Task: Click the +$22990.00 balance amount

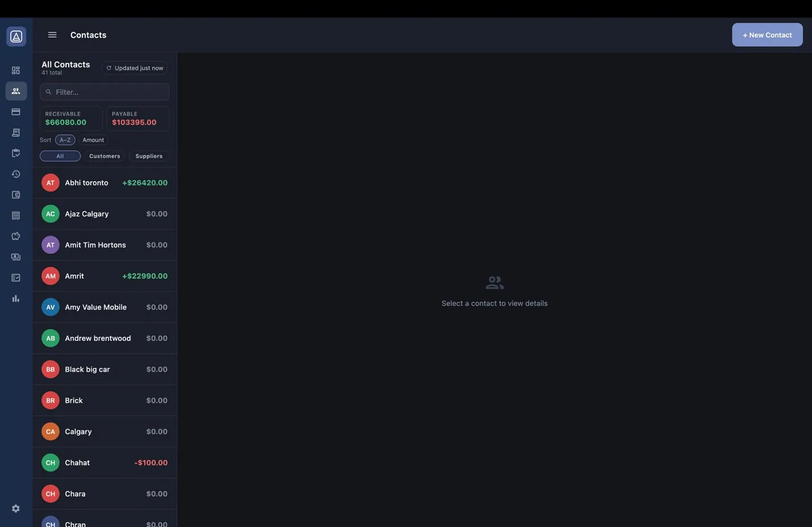Action: pyautogui.click(x=145, y=276)
